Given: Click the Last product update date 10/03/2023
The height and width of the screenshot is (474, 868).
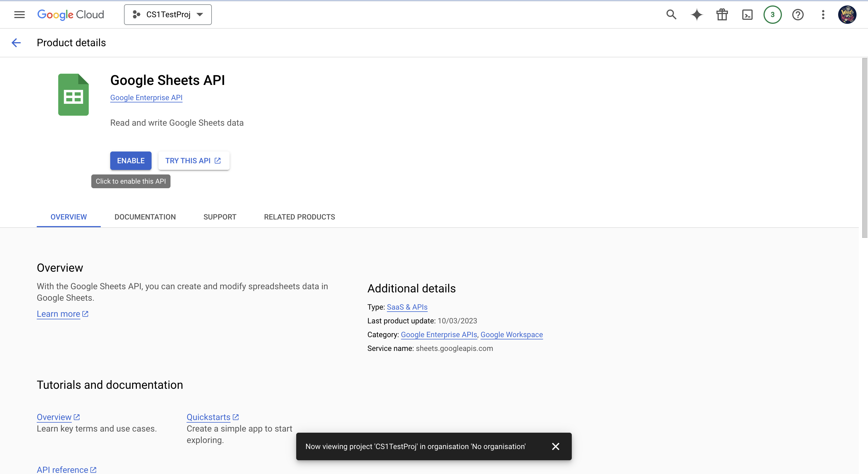Looking at the screenshot, I should (457, 321).
